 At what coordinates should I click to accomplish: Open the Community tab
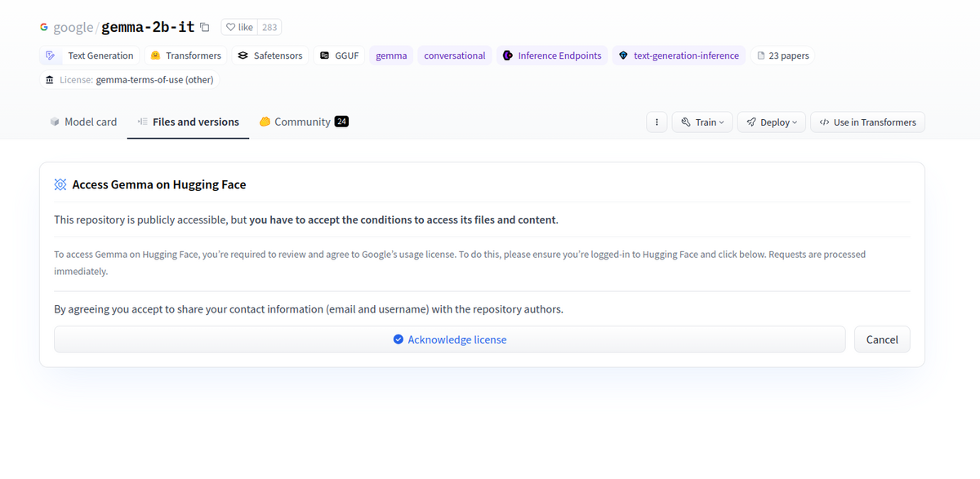tap(304, 122)
